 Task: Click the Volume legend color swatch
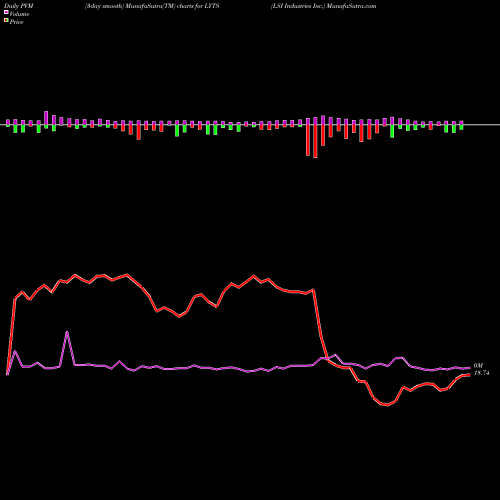pos(6,12)
